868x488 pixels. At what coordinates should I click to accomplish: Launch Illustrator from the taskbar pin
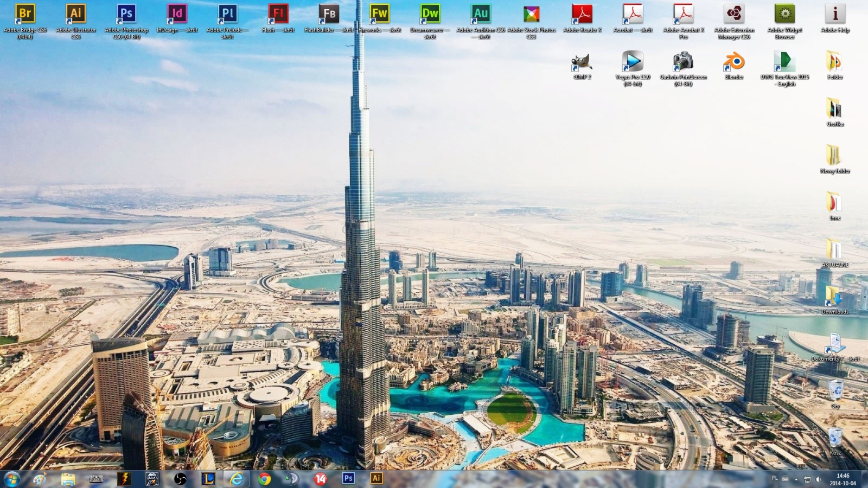coord(376,478)
